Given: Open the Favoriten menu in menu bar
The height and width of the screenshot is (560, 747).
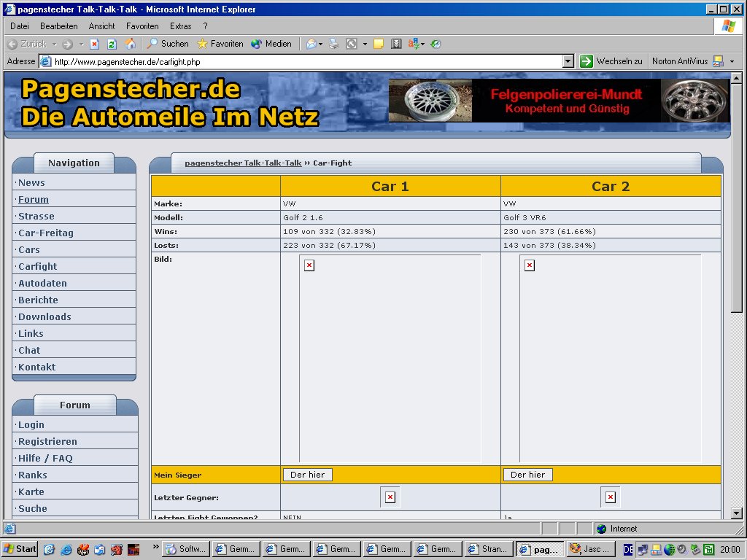Looking at the screenshot, I should (142, 26).
